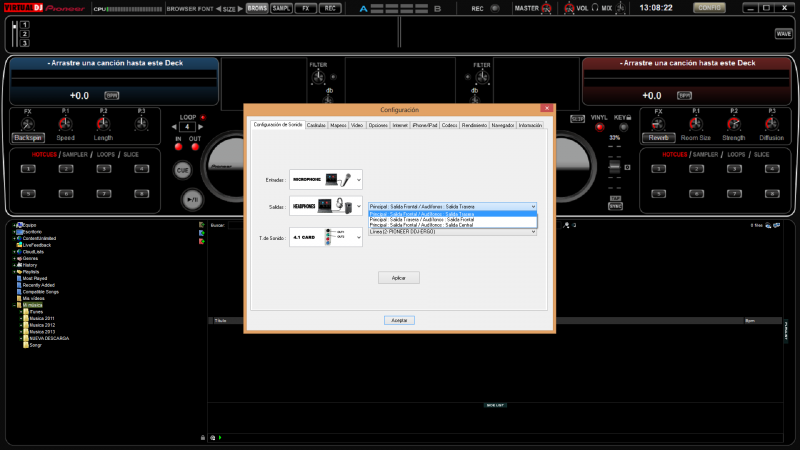Click the WAVE button

tap(784, 34)
